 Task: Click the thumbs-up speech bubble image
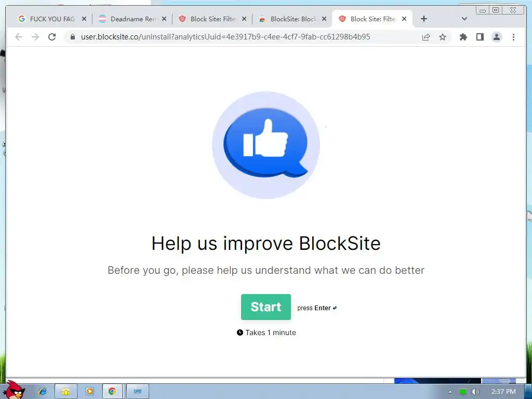click(x=266, y=145)
